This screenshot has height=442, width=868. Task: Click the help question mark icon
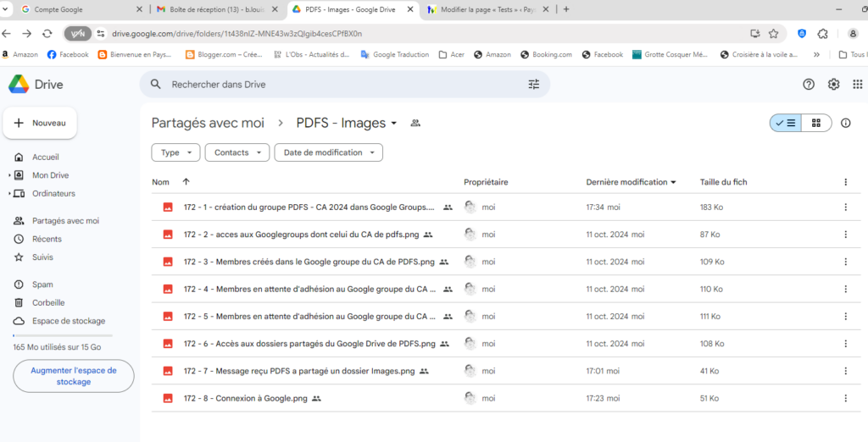(x=809, y=85)
